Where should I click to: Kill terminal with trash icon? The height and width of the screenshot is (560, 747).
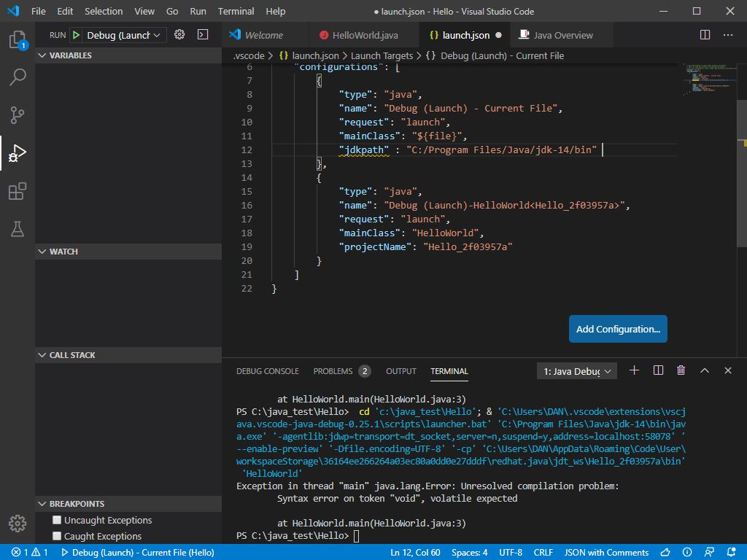pos(681,370)
